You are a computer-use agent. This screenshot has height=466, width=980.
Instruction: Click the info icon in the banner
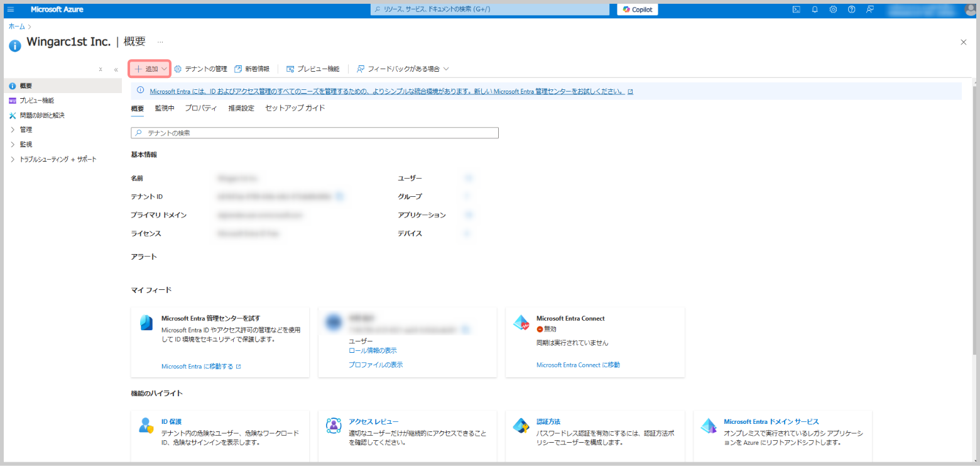141,91
